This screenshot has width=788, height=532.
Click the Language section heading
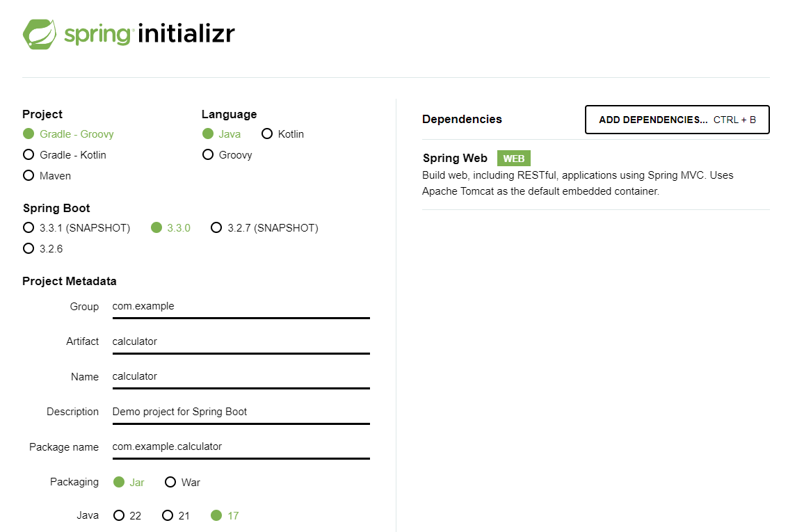tap(229, 115)
